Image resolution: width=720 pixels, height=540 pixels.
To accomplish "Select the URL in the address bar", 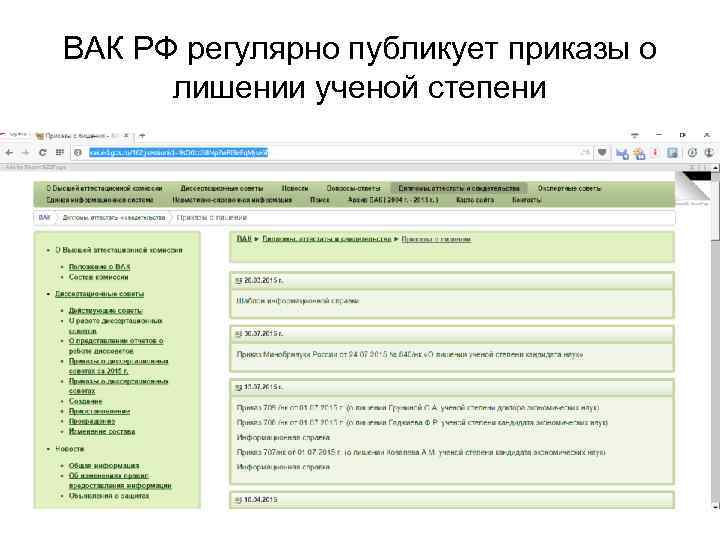I will pos(179,152).
